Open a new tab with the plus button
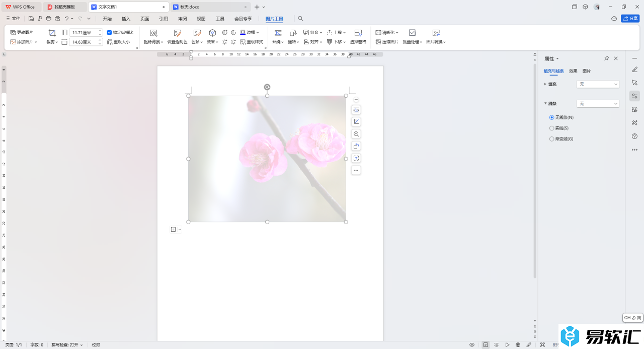 (257, 7)
